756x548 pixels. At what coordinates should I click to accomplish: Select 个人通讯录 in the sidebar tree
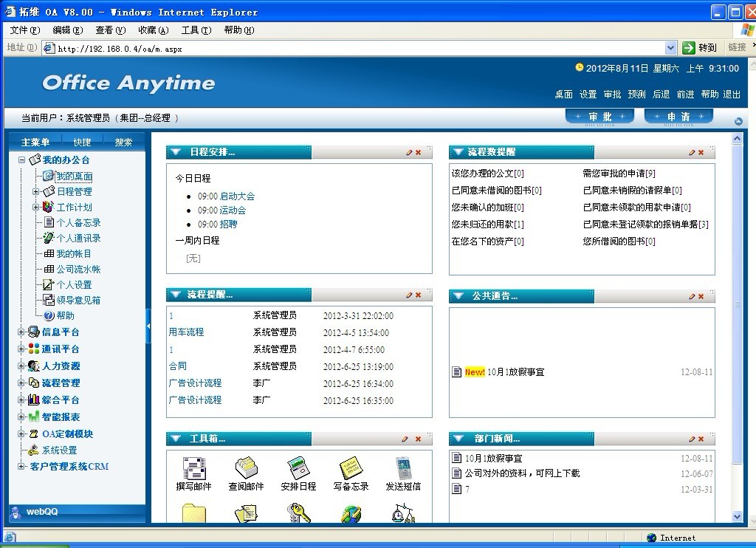tap(78, 239)
